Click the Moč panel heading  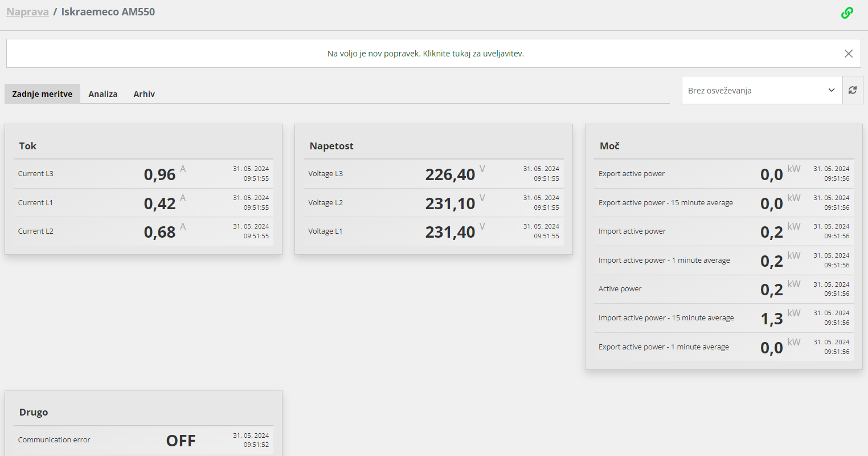tap(609, 146)
